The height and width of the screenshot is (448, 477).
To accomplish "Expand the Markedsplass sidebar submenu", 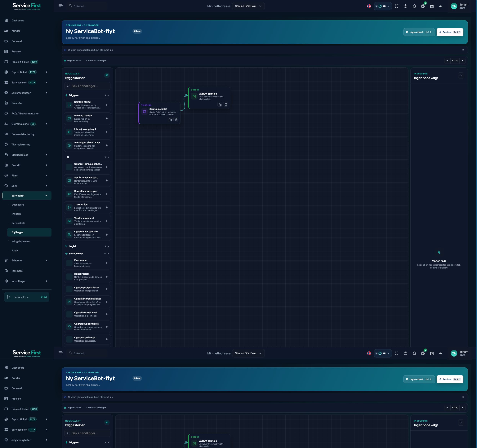I will (x=46, y=155).
